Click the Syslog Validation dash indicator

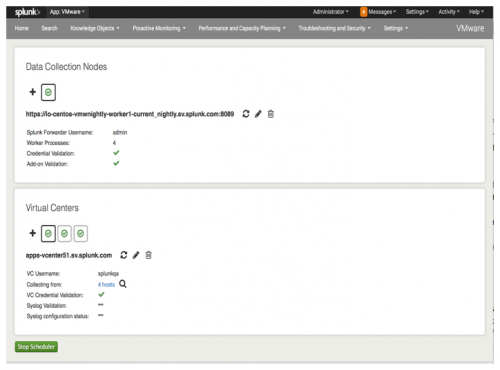(101, 305)
